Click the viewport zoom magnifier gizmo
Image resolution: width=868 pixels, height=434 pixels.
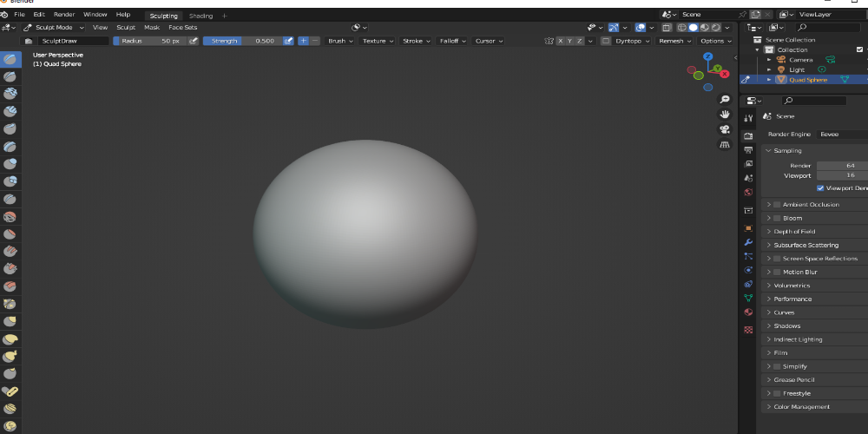[724, 100]
